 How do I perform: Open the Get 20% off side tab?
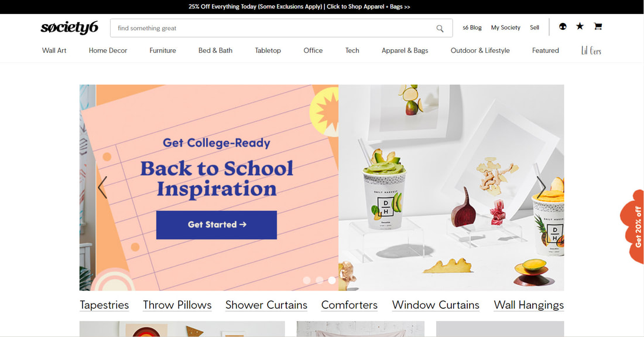point(633,226)
